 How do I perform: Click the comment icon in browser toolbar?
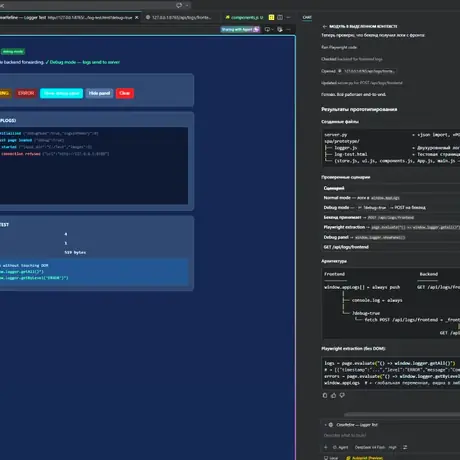pos(267,29)
